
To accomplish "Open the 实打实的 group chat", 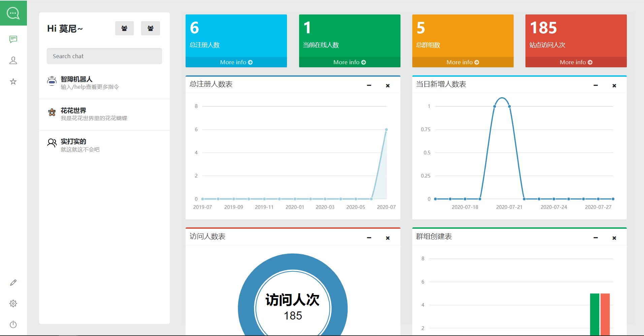I will pos(104,145).
